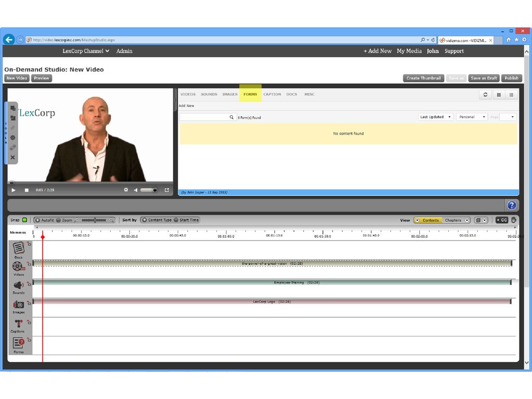This screenshot has width=532, height=399.
Task: Click the Sounds track speaker icon
Action: [x=18, y=285]
